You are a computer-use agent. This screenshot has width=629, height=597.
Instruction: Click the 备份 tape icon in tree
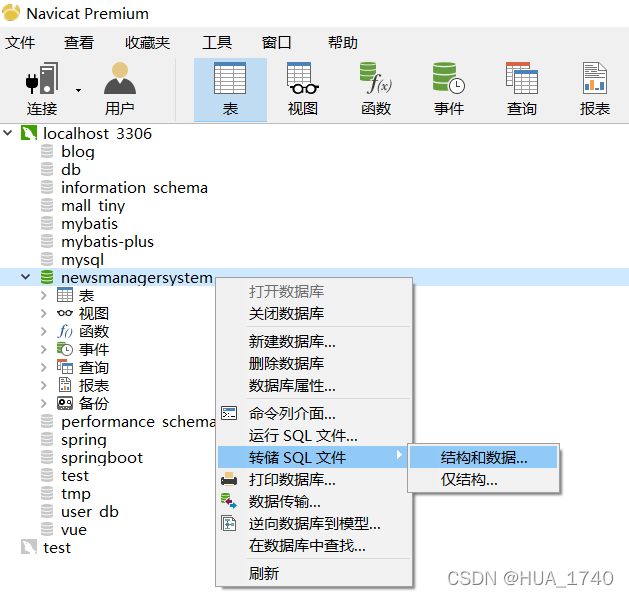(x=65, y=403)
